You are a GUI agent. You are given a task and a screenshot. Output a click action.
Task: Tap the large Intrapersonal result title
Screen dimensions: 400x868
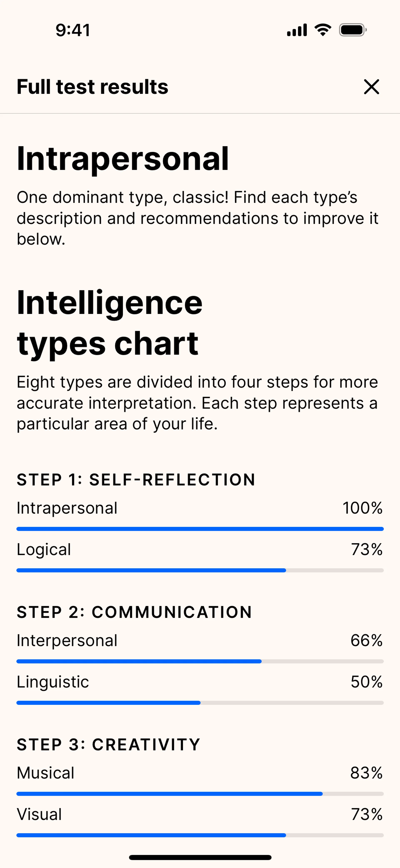click(x=123, y=159)
